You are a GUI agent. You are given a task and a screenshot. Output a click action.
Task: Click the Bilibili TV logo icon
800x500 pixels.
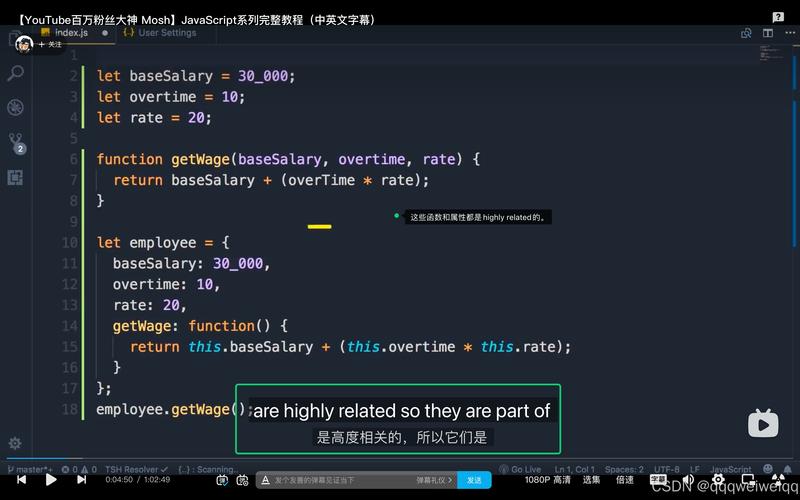click(763, 423)
